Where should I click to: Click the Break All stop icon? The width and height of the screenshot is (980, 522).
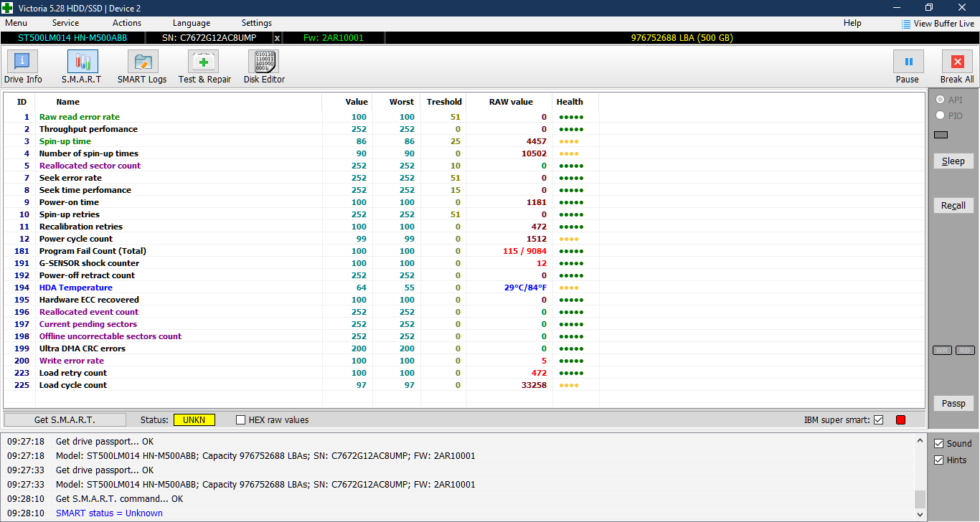point(957,62)
